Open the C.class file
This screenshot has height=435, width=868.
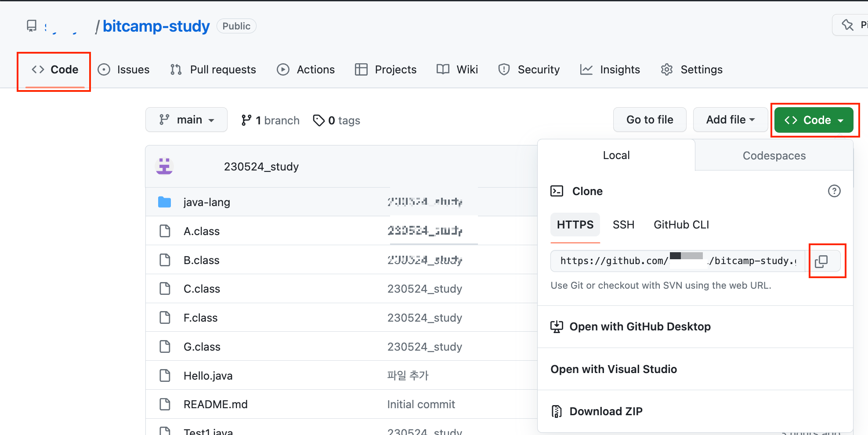click(202, 289)
